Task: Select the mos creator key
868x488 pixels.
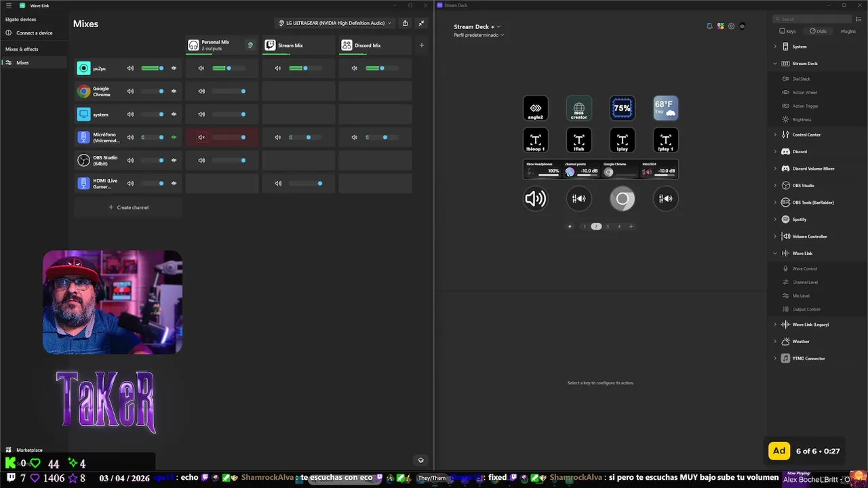Action: [579, 108]
